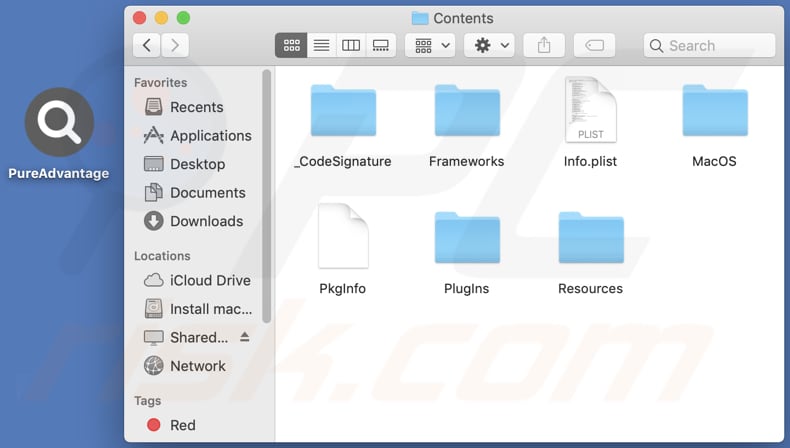The height and width of the screenshot is (448, 790).
Task: Click the Favorites section header
Action: point(160,82)
